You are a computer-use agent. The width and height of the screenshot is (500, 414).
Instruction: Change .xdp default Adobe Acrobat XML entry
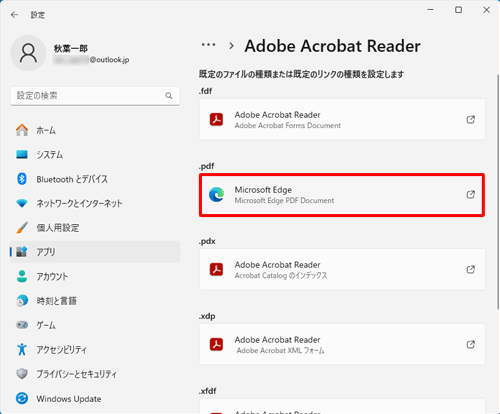pyautogui.click(x=342, y=344)
